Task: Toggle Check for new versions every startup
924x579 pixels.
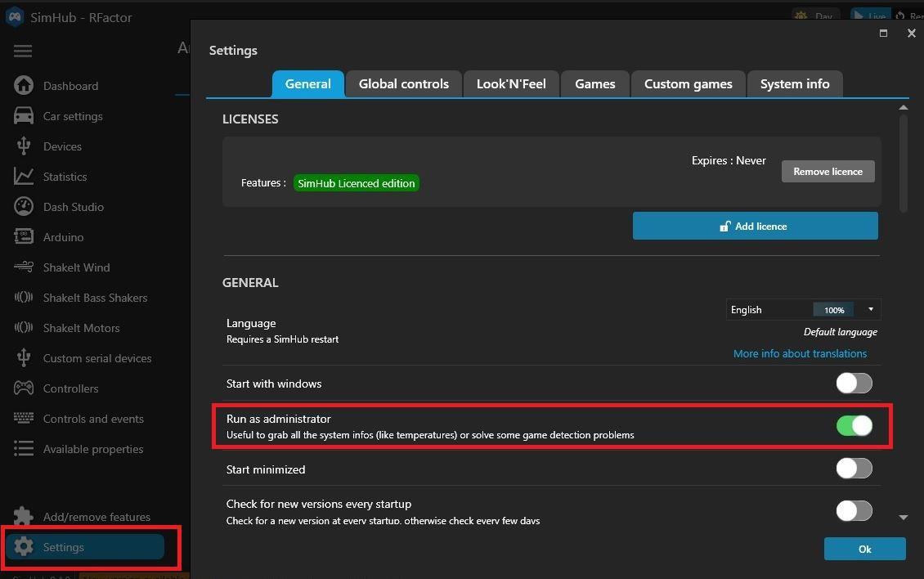Action: coord(854,510)
